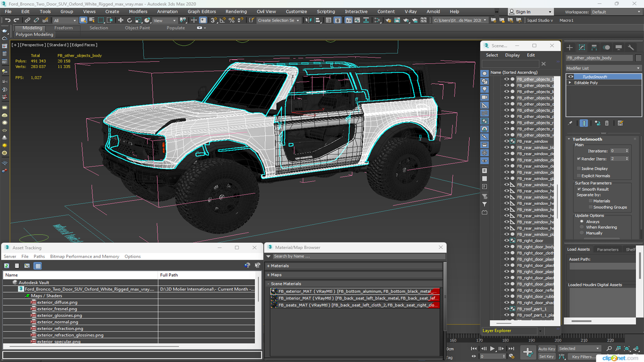The width and height of the screenshot is (644, 362).
Task: Select the Manually update radio button
Action: pyautogui.click(x=582, y=233)
